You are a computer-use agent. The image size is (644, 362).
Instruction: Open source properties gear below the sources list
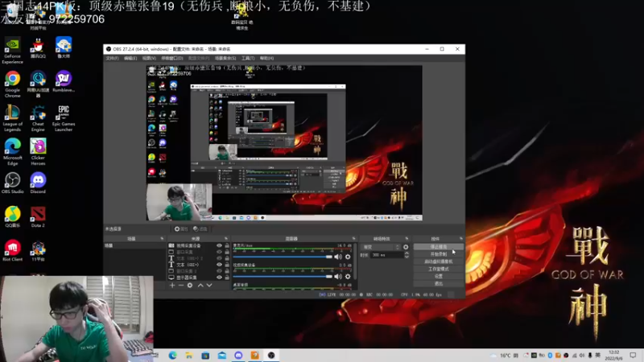[190, 286]
